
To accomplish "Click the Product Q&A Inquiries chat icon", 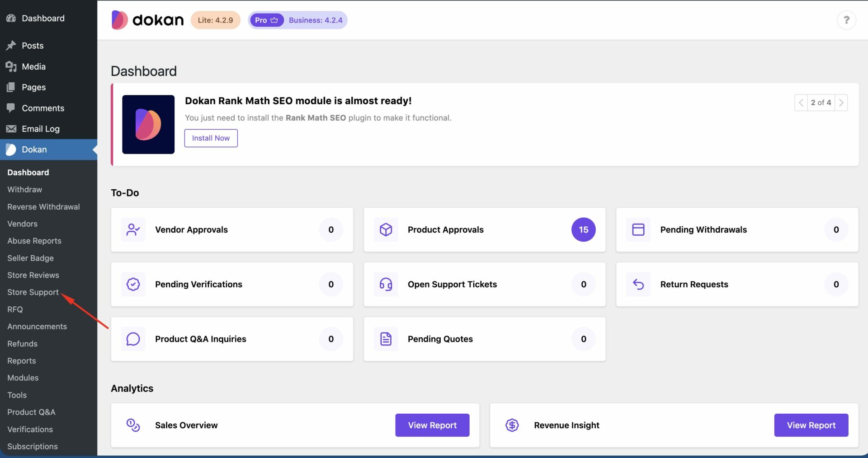I will click(x=132, y=339).
